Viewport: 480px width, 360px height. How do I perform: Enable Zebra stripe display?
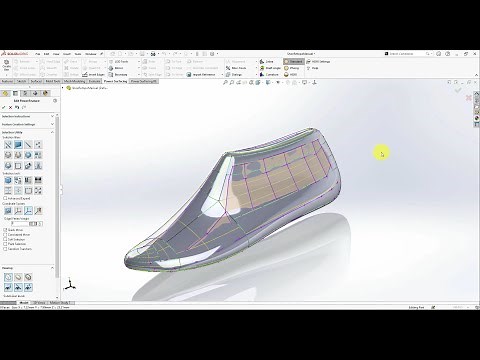(267, 62)
